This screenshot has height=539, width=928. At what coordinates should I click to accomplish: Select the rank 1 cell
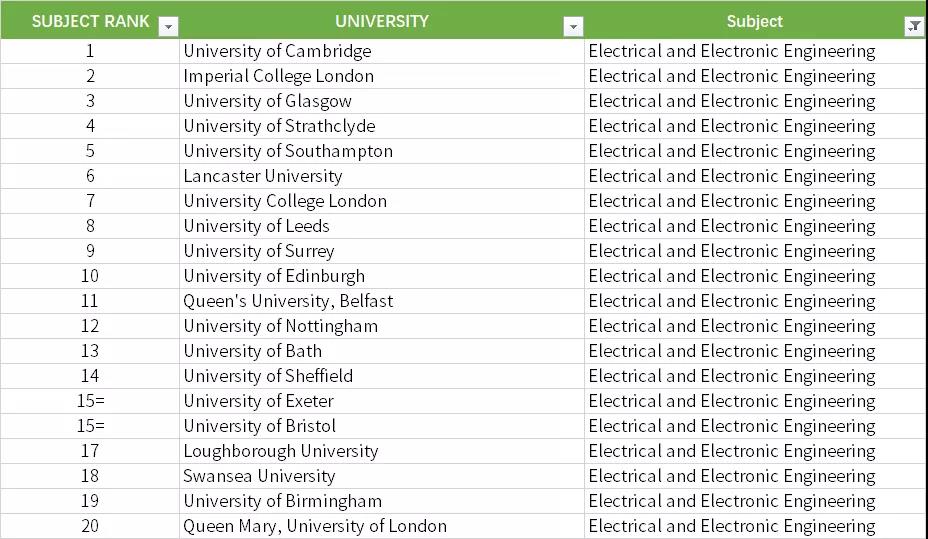coord(90,51)
